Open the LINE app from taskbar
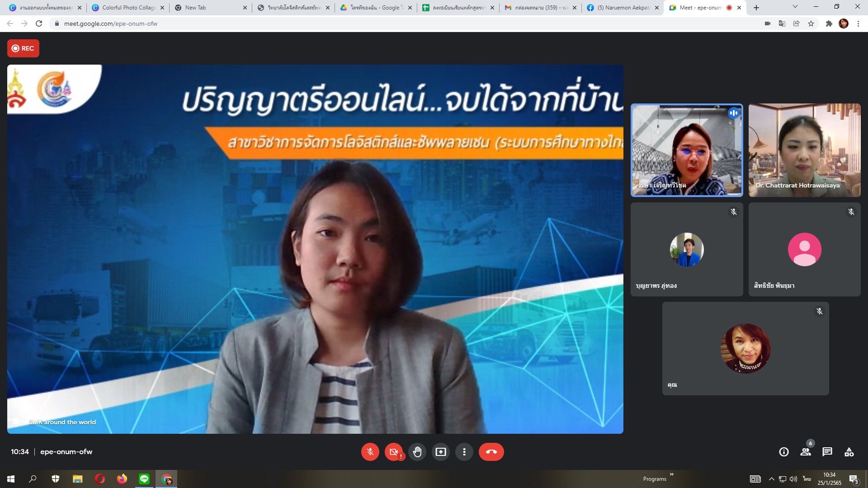 click(x=144, y=479)
